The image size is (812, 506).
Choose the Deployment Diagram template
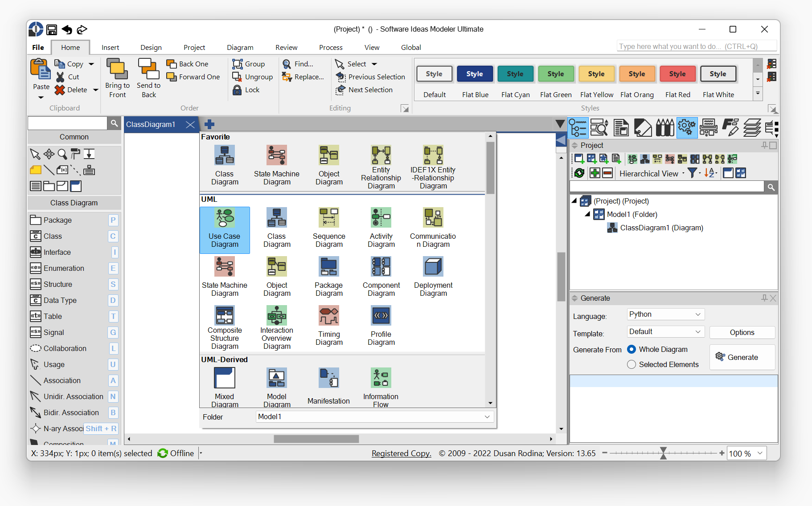[433, 276]
